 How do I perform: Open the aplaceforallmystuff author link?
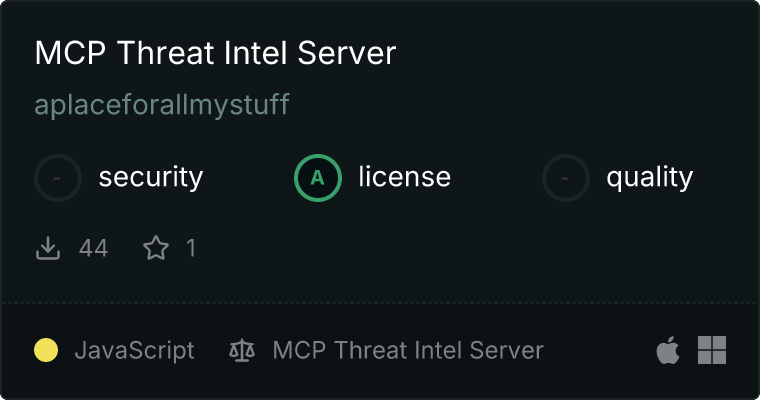point(162,105)
